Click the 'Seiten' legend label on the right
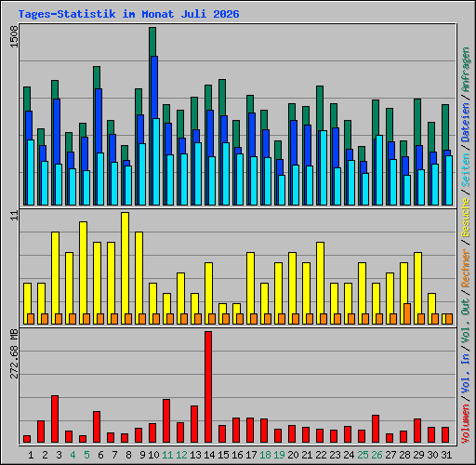The height and width of the screenshot is (465, 476). point(465,170)
